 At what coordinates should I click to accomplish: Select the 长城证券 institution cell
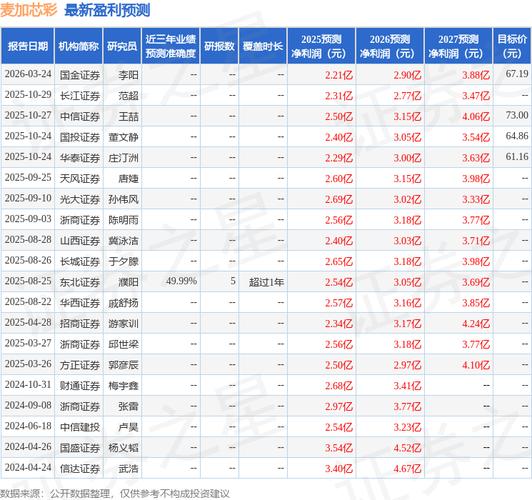point(80,262)
